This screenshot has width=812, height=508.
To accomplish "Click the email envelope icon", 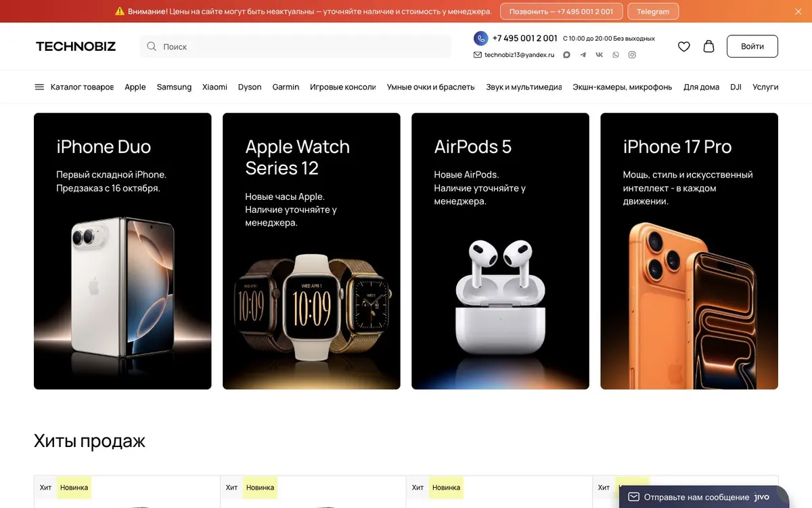I will coord(478,55).
